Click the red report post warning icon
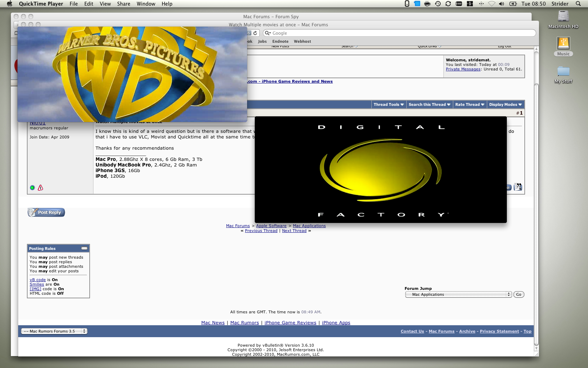The height and width of the screenshot is (368, 588). tap(41, 188)
